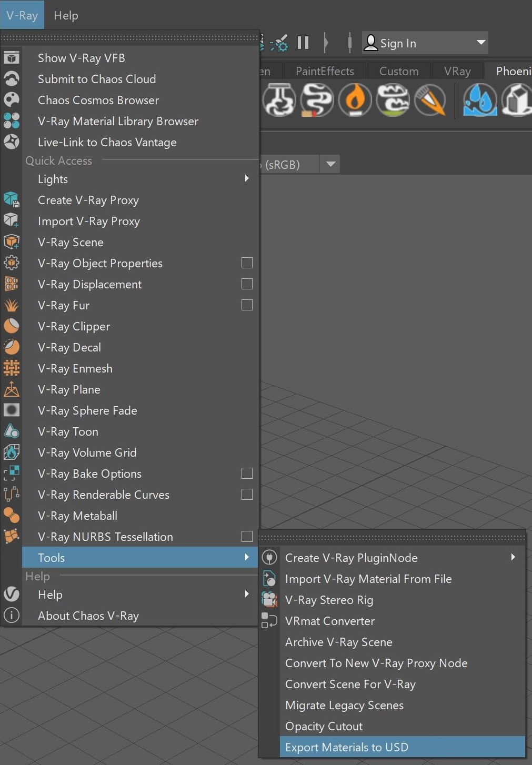532x765 pixels.
Task: Open About Chaos V-Ray
Action: point(140,615)
